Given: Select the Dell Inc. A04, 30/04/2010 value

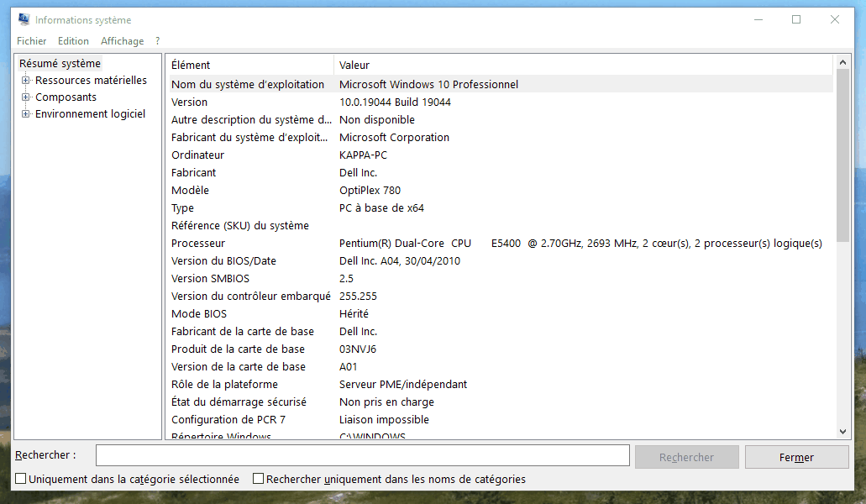Looking at the screenshot, I should [400, 261].
